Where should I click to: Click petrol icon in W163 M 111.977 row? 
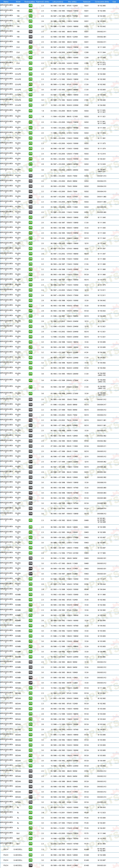point(31,579)
